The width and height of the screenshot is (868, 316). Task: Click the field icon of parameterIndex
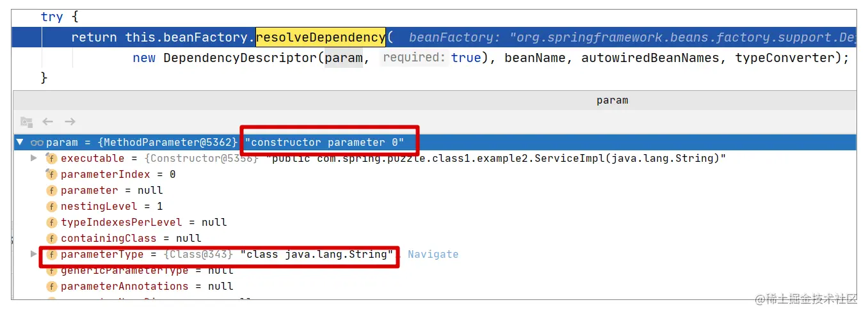51,174
